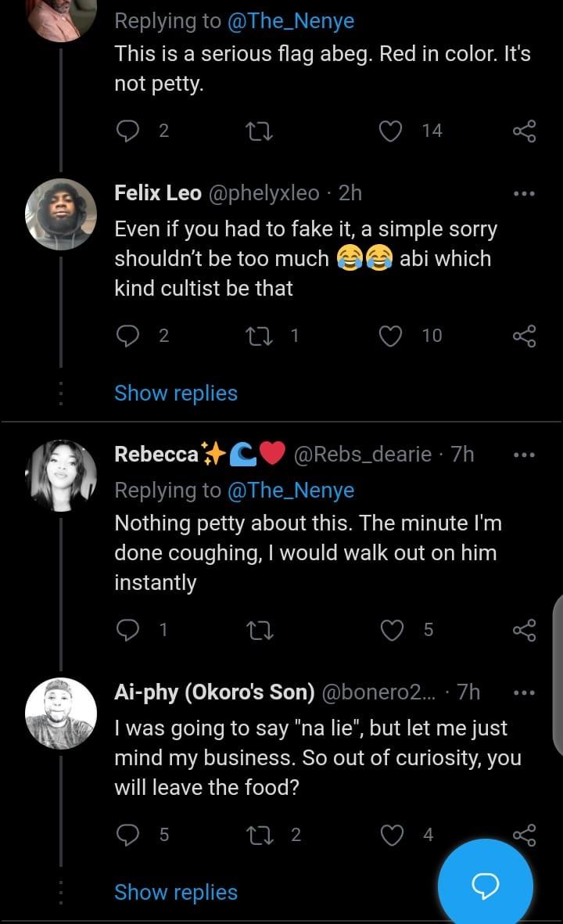Like Rebecca's tweet about coughing
The image size is (563, 924).
click(390, 630)
